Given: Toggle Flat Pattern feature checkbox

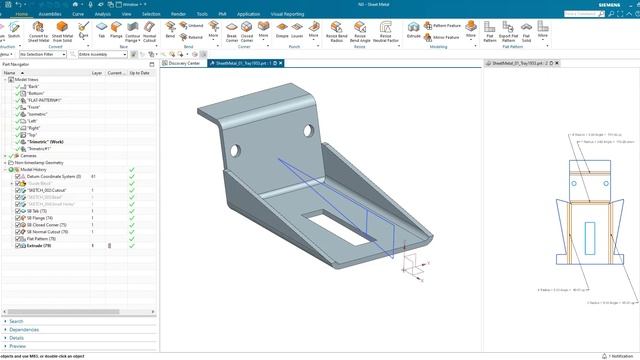Looking at the screenshot, I should 18,239.
